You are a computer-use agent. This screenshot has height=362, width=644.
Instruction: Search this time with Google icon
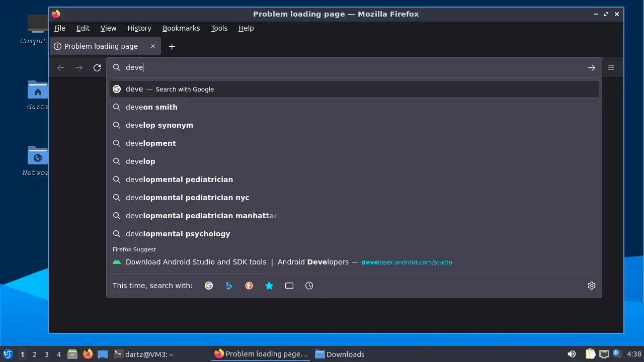(209, 286)
